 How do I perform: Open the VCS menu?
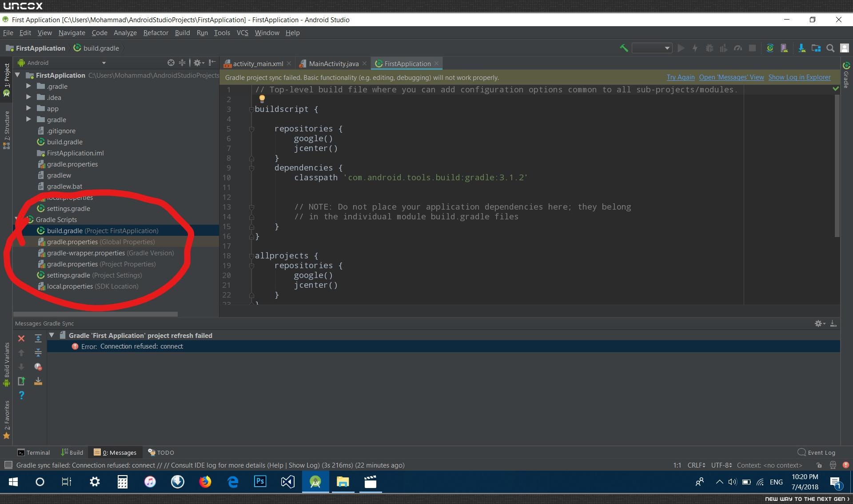pyautogui.click(x=242, y=33)
